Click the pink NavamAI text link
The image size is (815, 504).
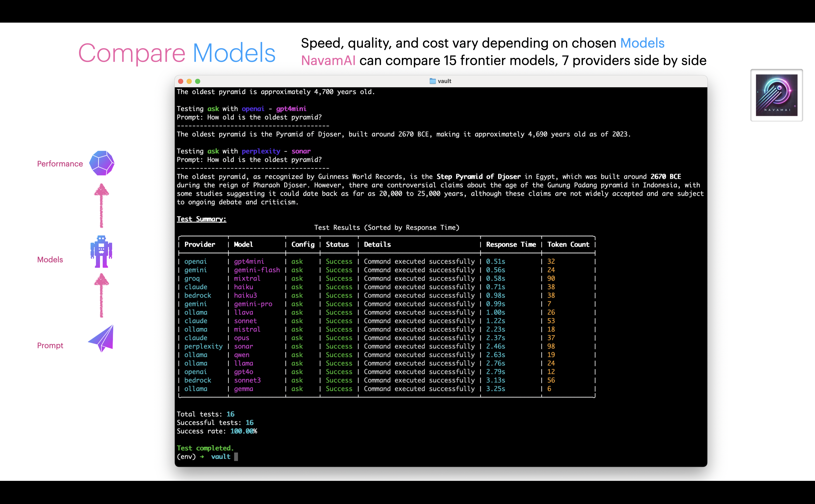[328, 61]
